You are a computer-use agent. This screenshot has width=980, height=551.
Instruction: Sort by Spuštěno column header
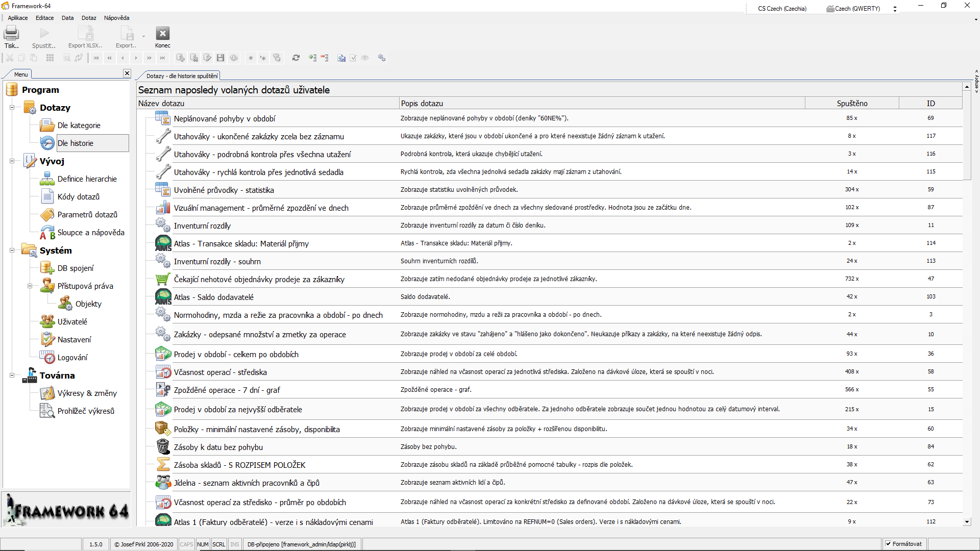[x=852, y=103]
